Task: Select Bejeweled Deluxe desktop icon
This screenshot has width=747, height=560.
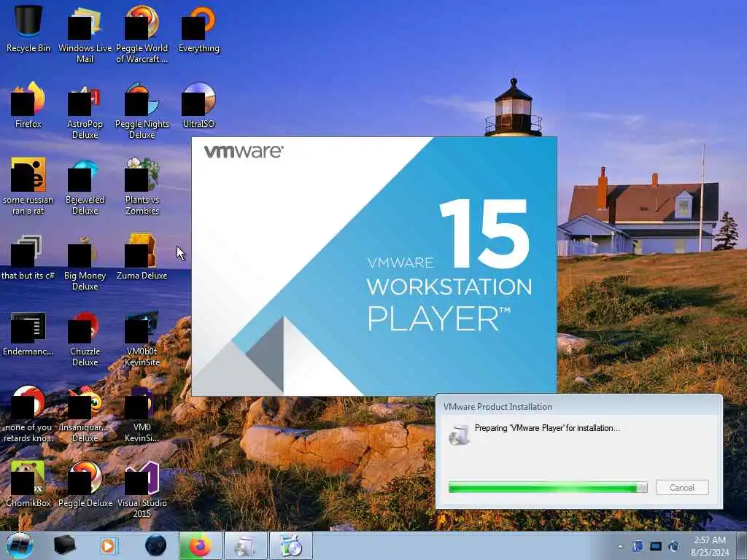Action: point(85,187)
